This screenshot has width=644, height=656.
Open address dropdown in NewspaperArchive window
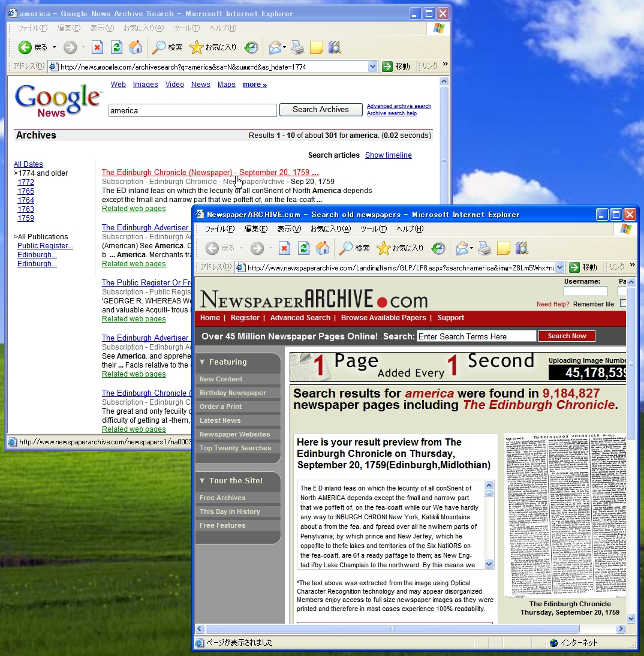[559, 267]
